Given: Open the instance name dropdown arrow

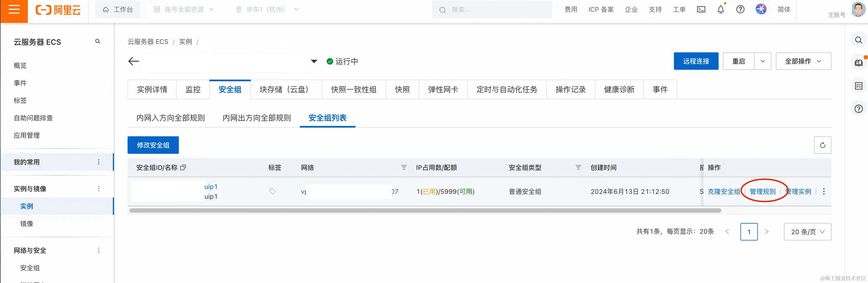Looking at the screenshot, I should (314, 61).
